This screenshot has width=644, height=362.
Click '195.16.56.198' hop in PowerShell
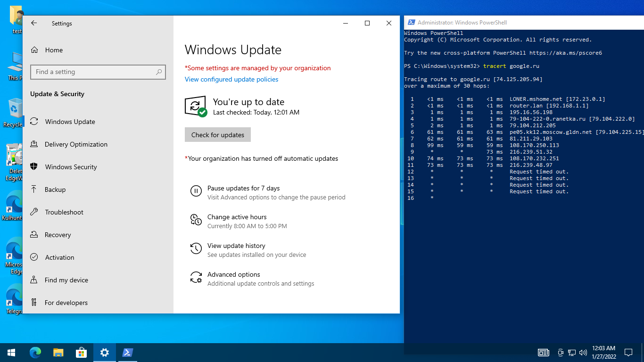[x=531, y=112]
